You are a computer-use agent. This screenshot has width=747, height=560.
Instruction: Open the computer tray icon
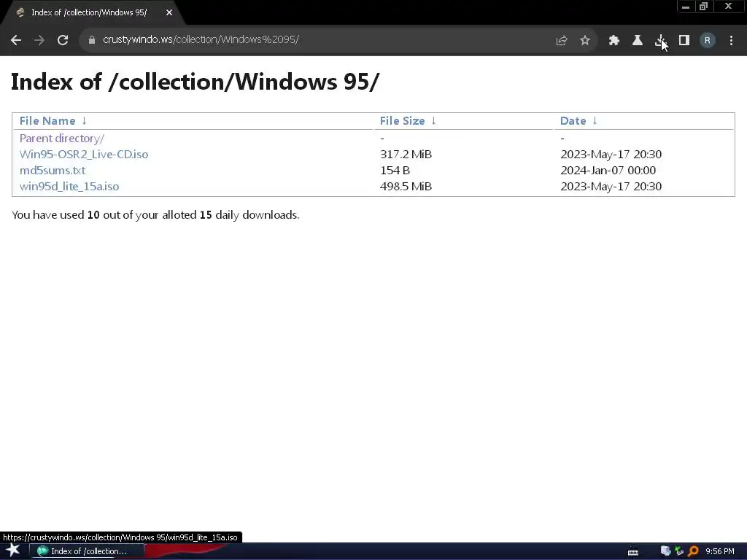665,551
